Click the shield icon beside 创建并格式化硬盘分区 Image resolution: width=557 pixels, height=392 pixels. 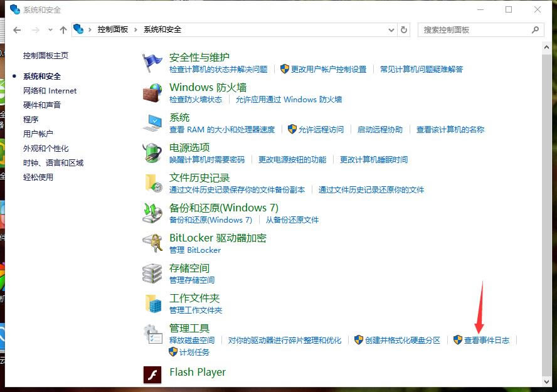358,340
